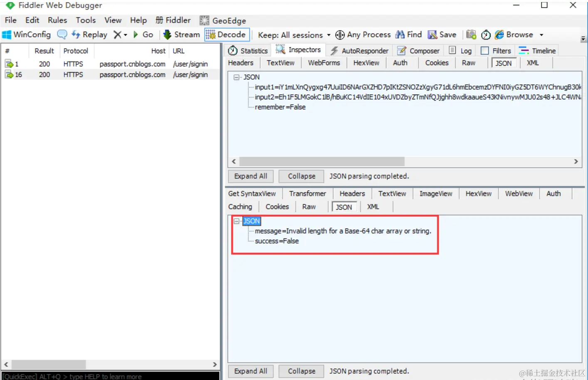The width and height of the screenshot is (588, 380).
Task: Select session 1 icon in list
Action: tap(9, 64)
